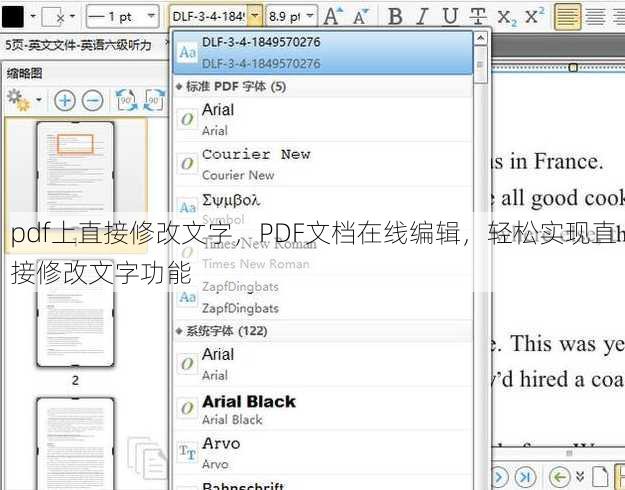Click the no-stroke color swatch
Image resolution: width=625 pixels, height=490 pixels.
pyautogui.click(x=53, y=17)
